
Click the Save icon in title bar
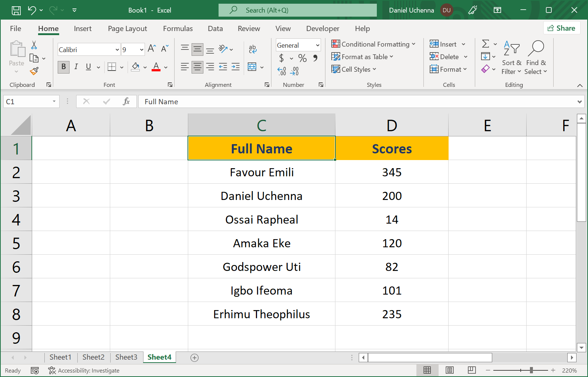pos(16,10)
